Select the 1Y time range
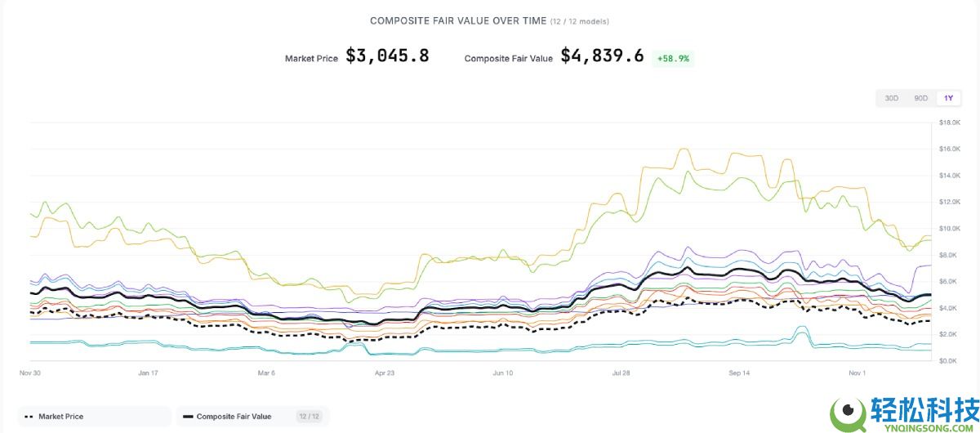Screen dimensions: 980x433 coord(948,98)
